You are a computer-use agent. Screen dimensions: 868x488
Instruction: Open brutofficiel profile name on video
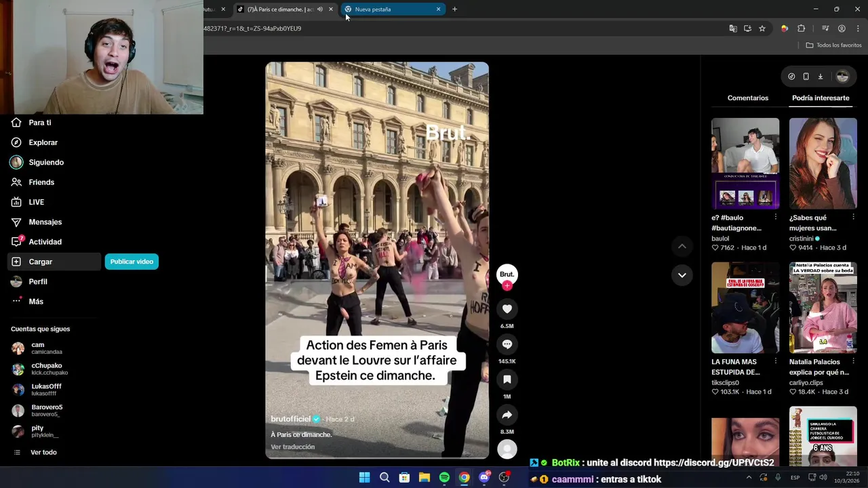290,420
